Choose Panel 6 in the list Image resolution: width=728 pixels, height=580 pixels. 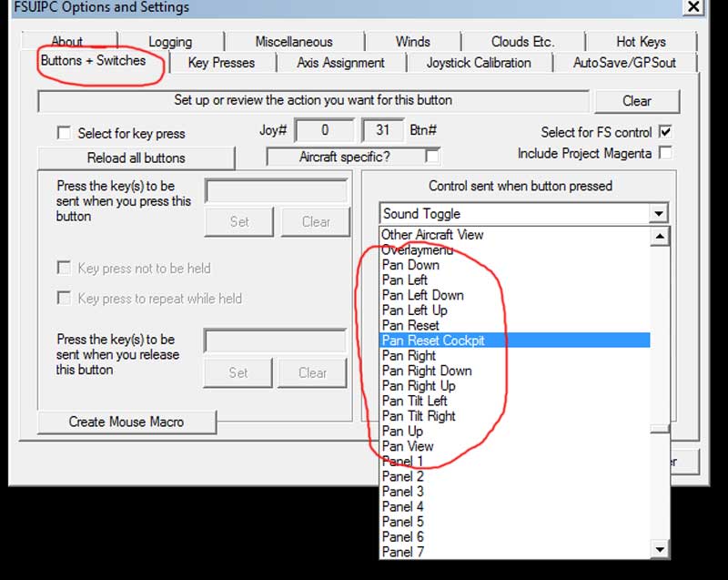pos(514,536)
